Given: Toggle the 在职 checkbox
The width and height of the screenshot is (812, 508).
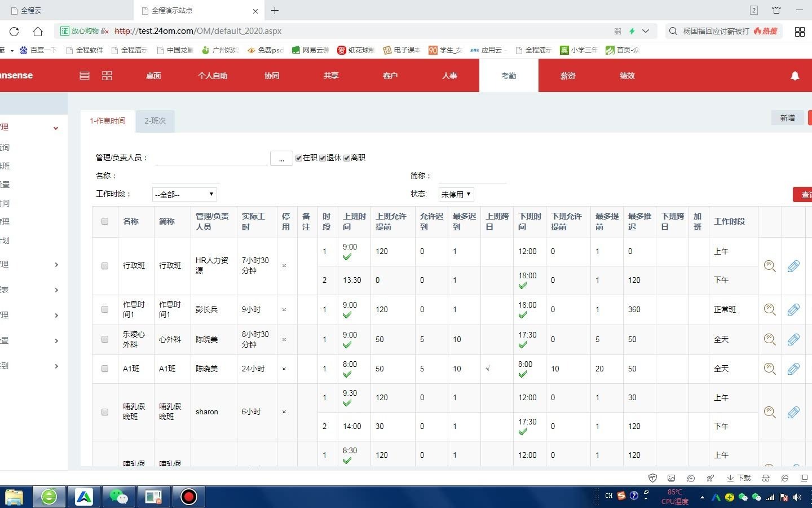Looking at the screenshot, I should (298, 158).
